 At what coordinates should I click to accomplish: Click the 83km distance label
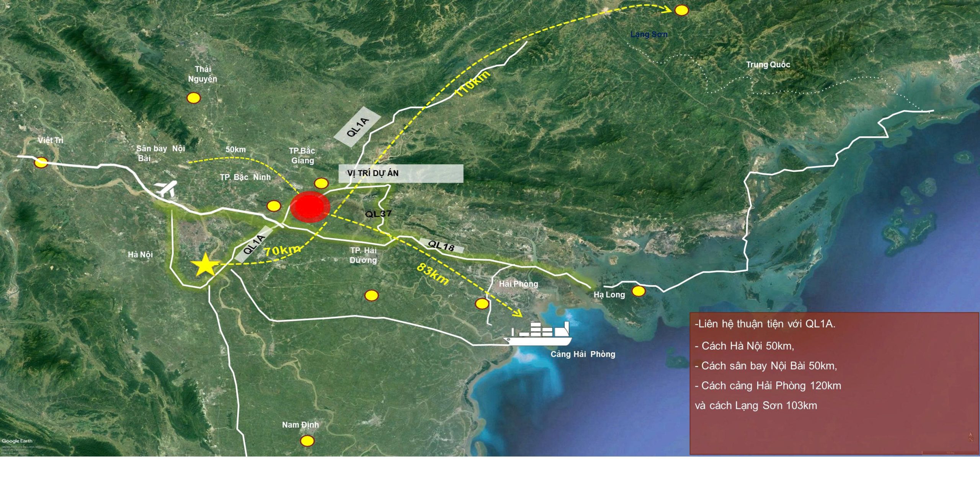433,273
